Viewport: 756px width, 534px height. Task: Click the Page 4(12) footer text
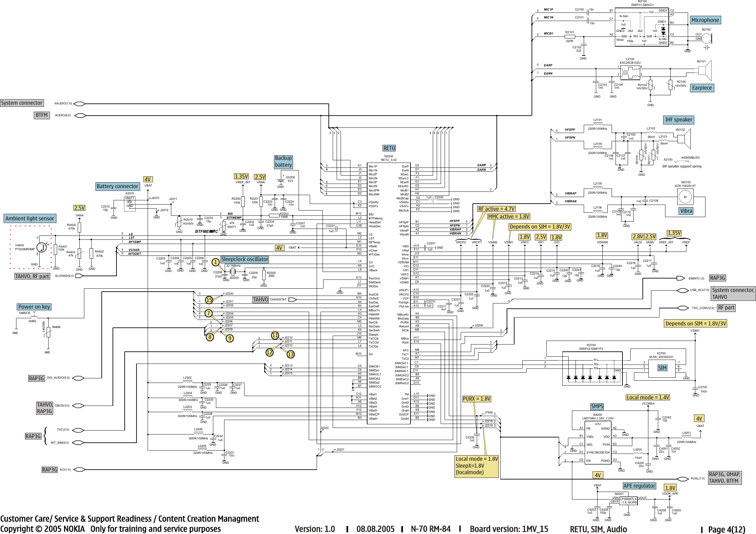click(x=727, y=529)
